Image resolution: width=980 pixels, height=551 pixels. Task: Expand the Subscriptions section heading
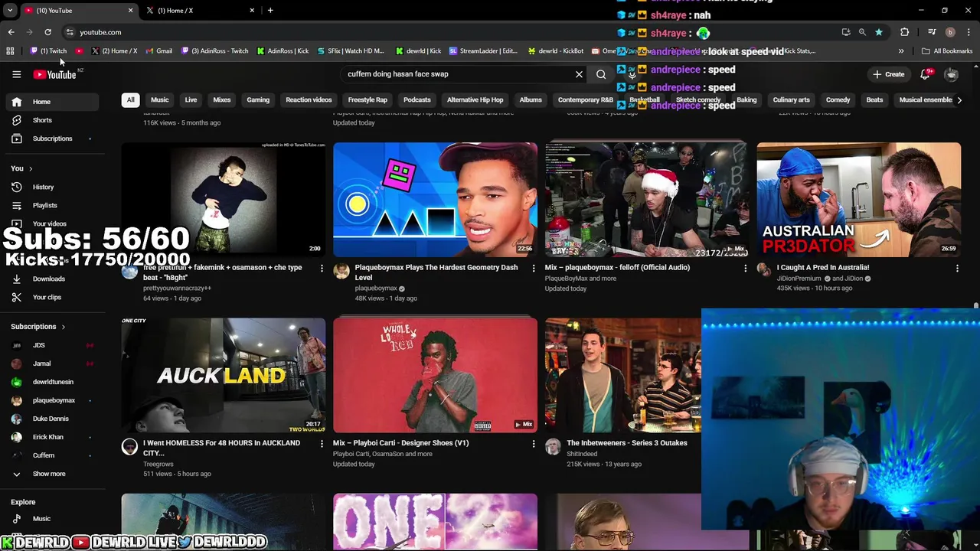point(38,327)
